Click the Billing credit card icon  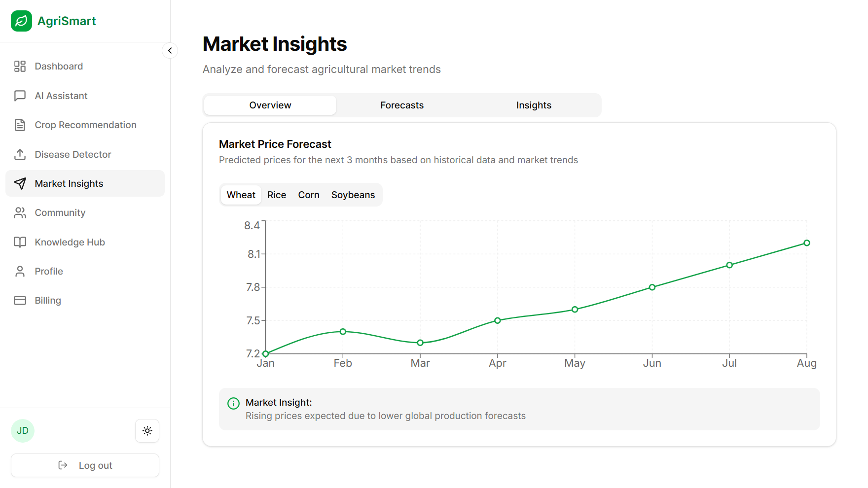[20, 301]
